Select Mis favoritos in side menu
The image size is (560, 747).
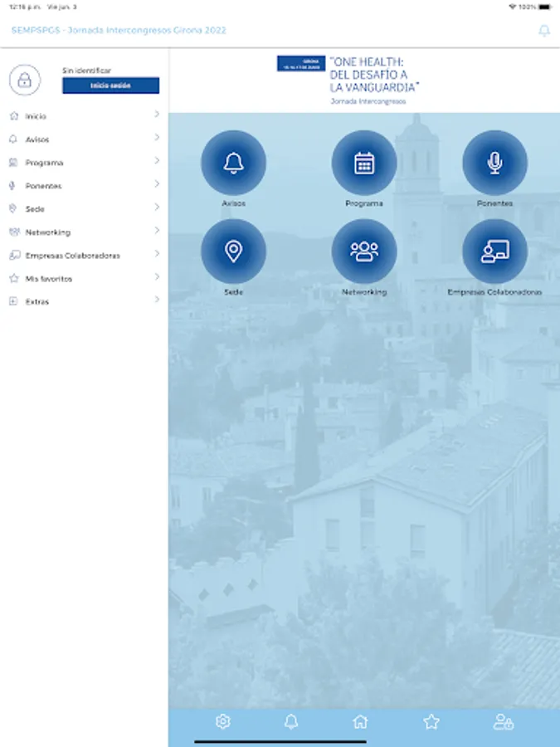click(x=85, y=278)
